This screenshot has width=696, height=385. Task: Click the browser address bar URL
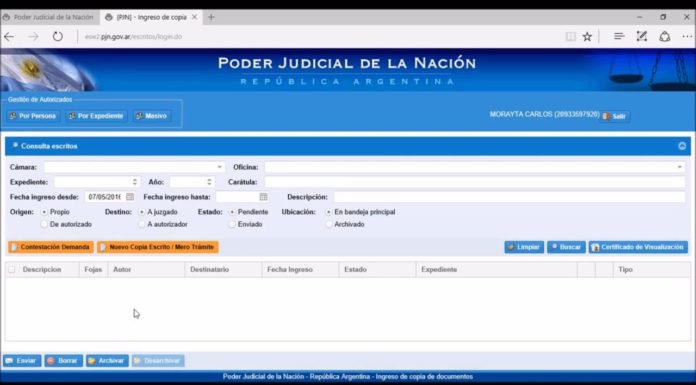click(133, 37)
